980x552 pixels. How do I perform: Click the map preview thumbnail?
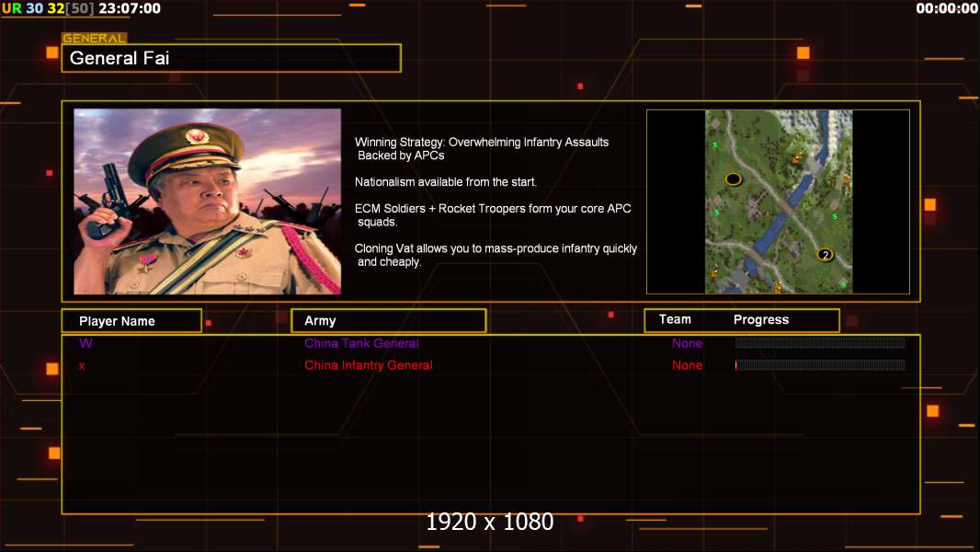point(778,201)
